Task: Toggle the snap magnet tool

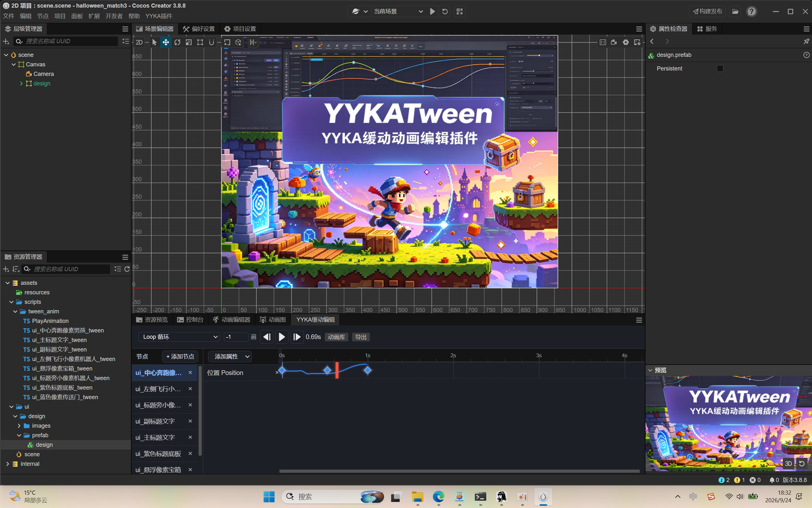Action: coord(211,42)
